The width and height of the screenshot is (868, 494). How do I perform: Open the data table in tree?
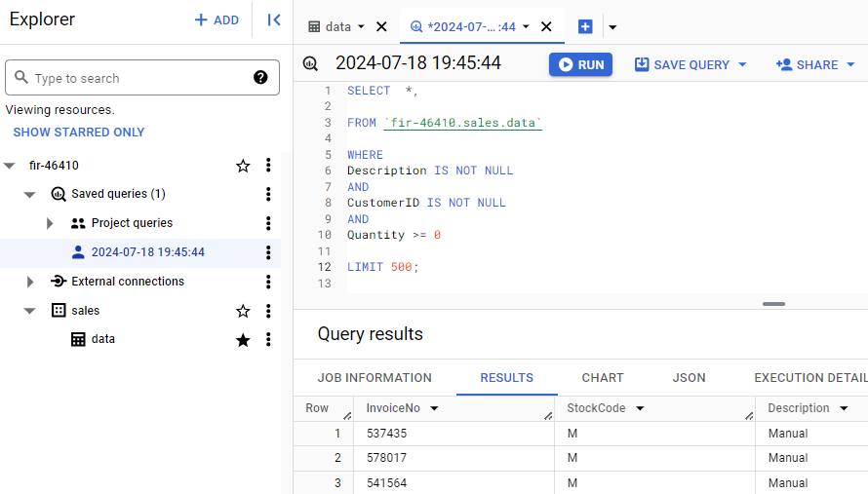(103, 339)
